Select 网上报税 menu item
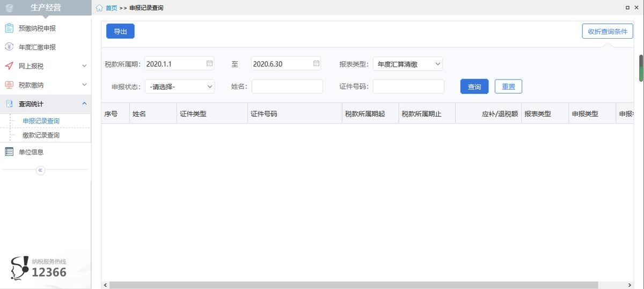 (46, 66)
